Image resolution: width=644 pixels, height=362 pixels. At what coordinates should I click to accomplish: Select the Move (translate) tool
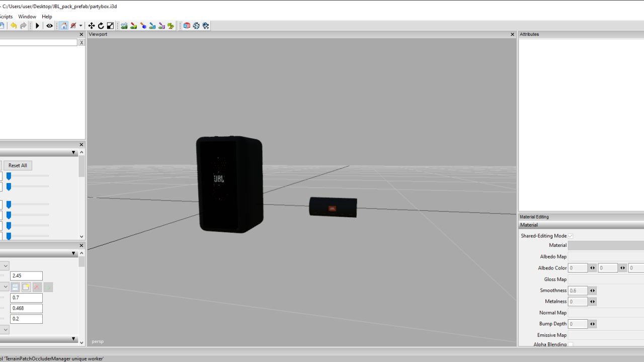click(91, 26)
